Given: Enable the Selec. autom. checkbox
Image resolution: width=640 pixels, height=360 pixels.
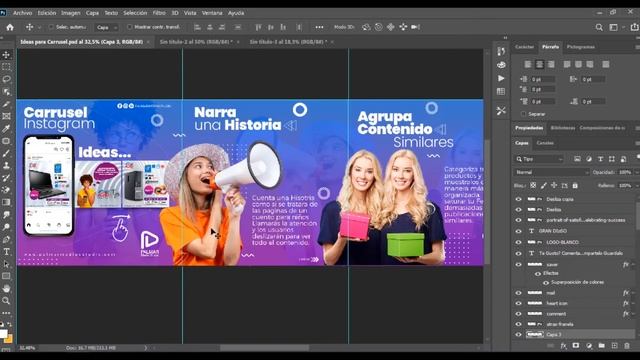Looking at the screenshot, I should pos(51,27).
